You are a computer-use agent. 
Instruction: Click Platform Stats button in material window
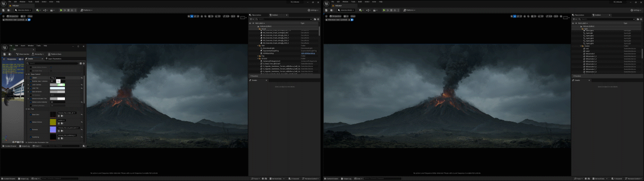54,54
